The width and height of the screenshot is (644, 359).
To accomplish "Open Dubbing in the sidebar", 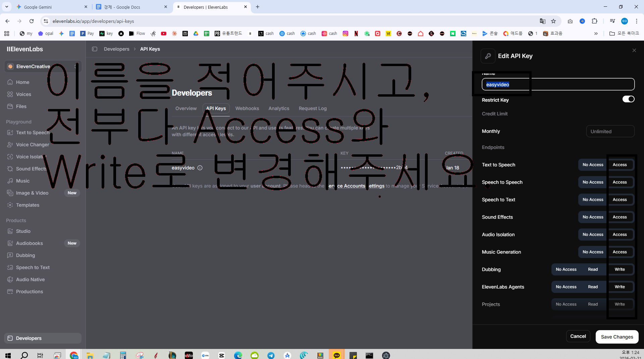I will point(25,255).
